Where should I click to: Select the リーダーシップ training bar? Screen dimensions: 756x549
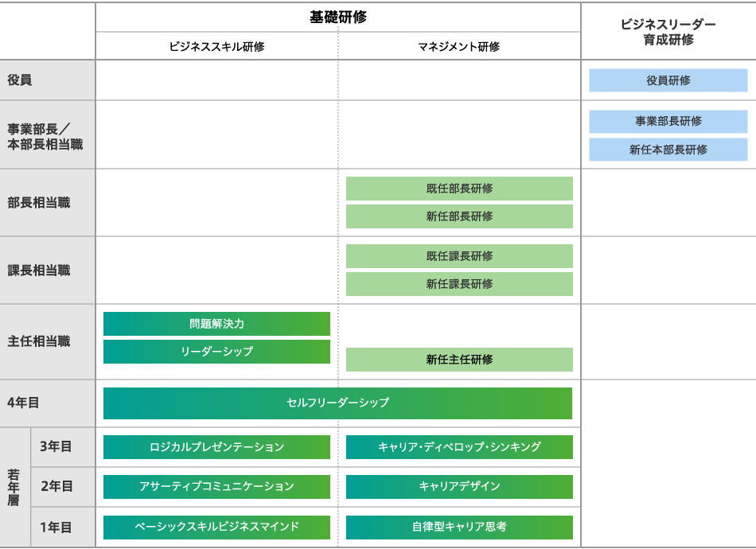(216, 352)
